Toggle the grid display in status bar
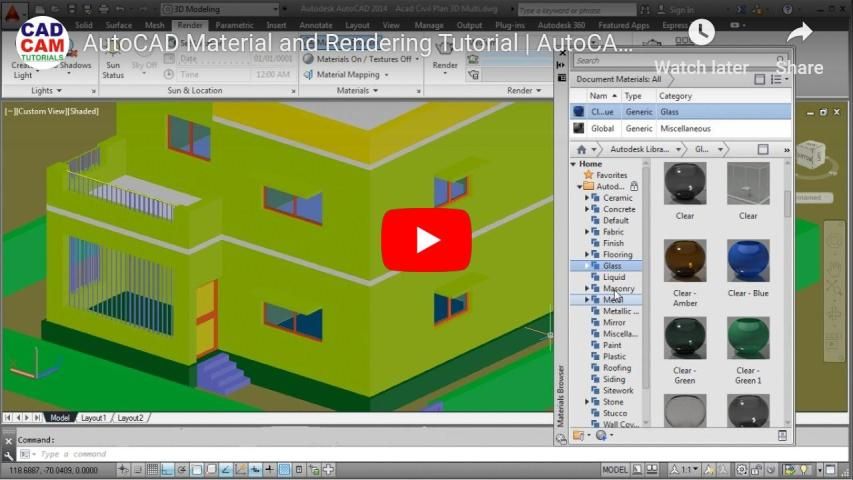This screenshot has width=853, height=480. click(x=153, y=469)
